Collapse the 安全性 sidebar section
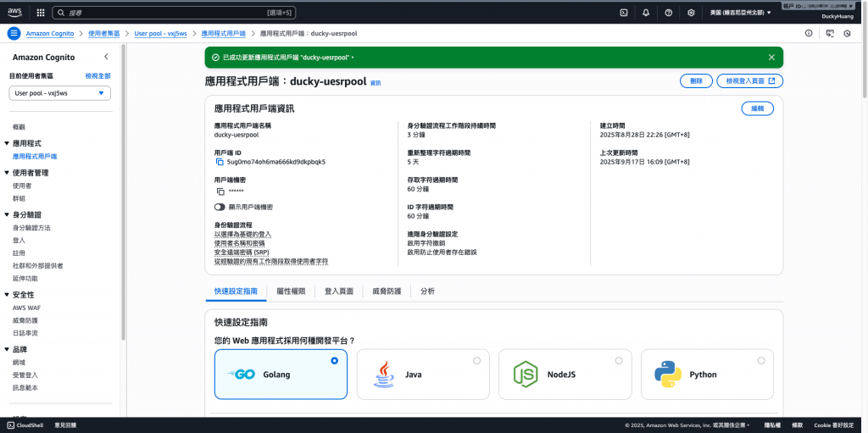Screen dimensions: 868x433 tap(7, 295)
